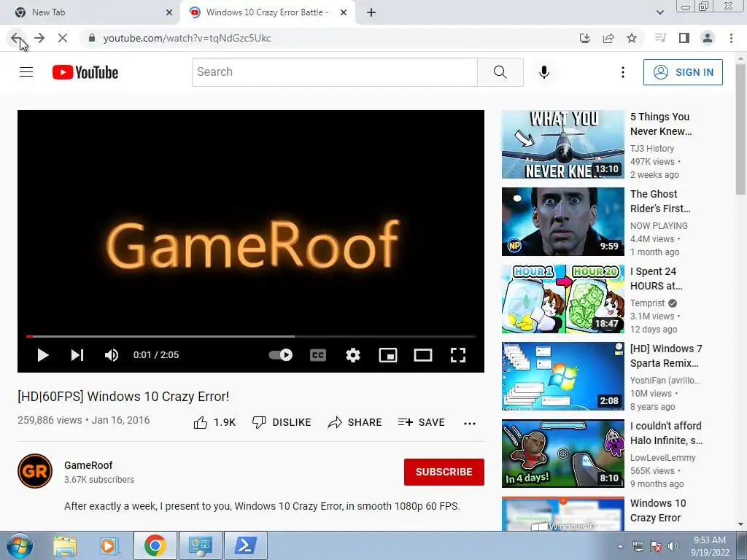Expand the tab search chevron

coord(659,12)
